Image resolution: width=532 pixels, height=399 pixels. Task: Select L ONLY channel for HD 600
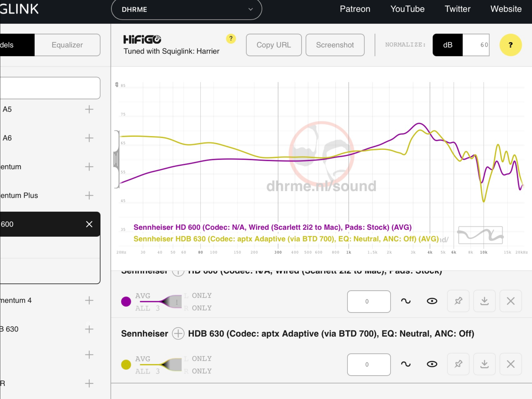tap(198, 296)
